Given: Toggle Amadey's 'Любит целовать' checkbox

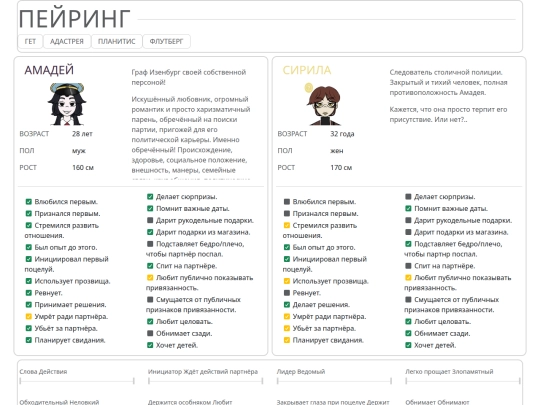Looking at the screenshot, I should click(x=150, y=322).
